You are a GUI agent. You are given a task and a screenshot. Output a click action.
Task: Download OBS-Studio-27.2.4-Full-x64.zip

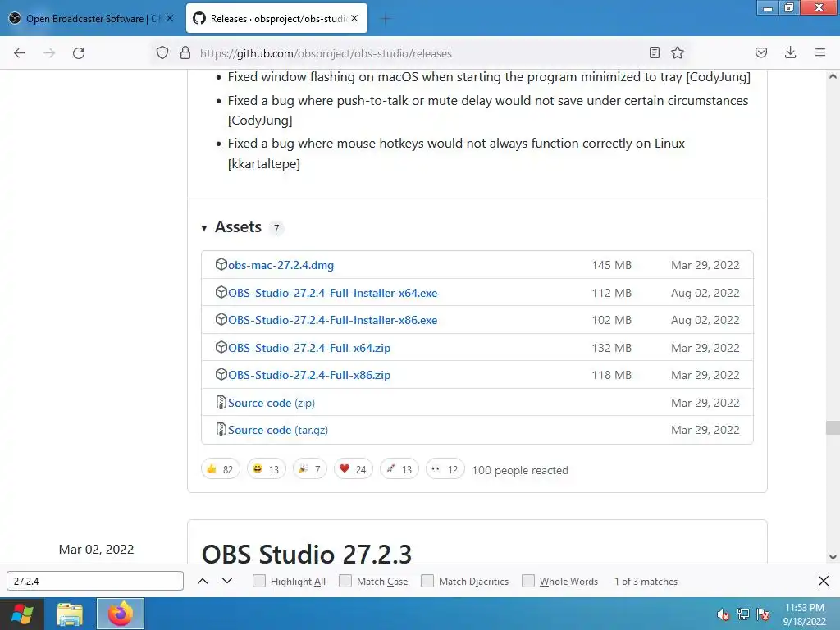(x=309, y=348)
